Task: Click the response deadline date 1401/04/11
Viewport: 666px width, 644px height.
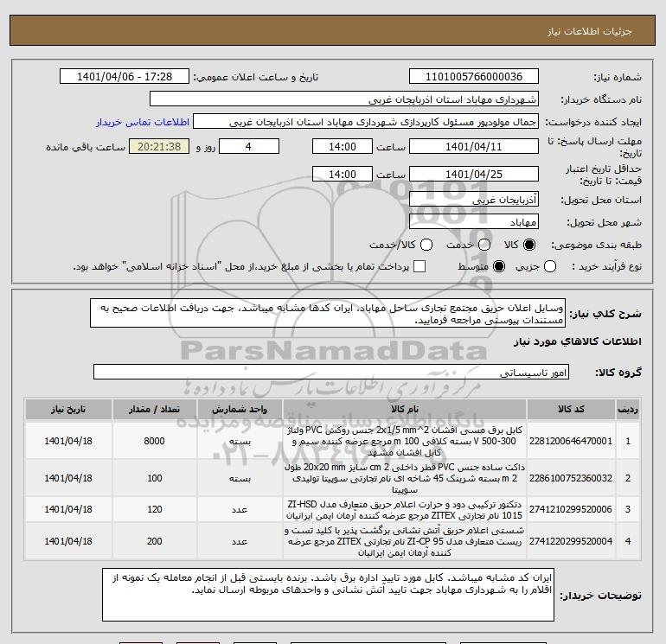Action: coord(474,146)
